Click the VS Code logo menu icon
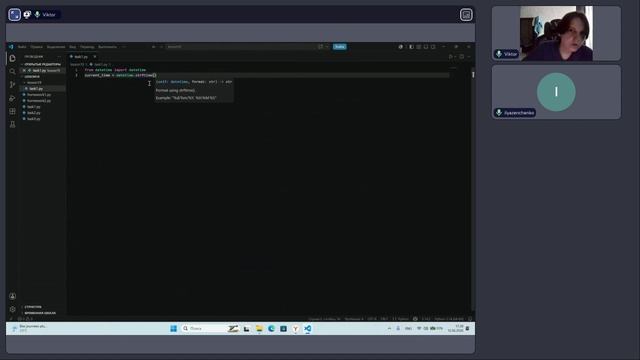This screenshot has height=360, width=640. pos(11,47)
